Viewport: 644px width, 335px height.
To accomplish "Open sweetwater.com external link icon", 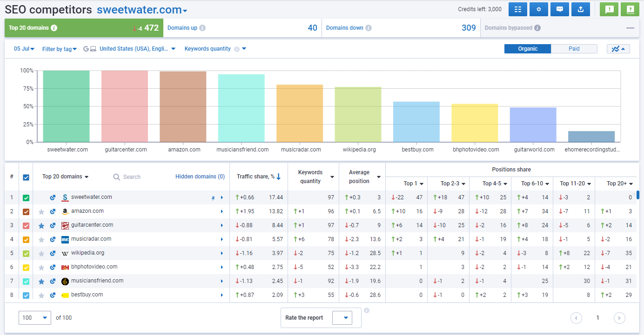I will [x=53, y=198].
